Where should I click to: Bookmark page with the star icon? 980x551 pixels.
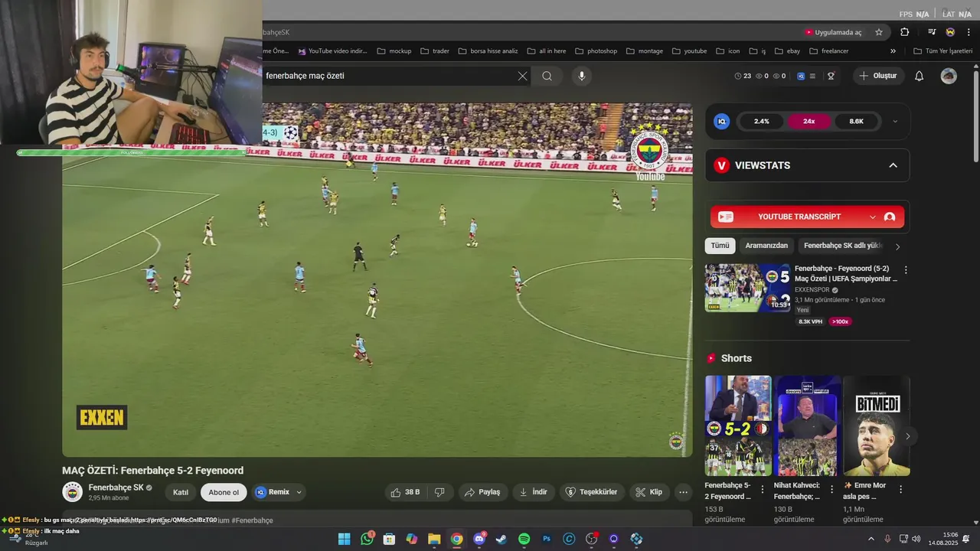(879, 32)
